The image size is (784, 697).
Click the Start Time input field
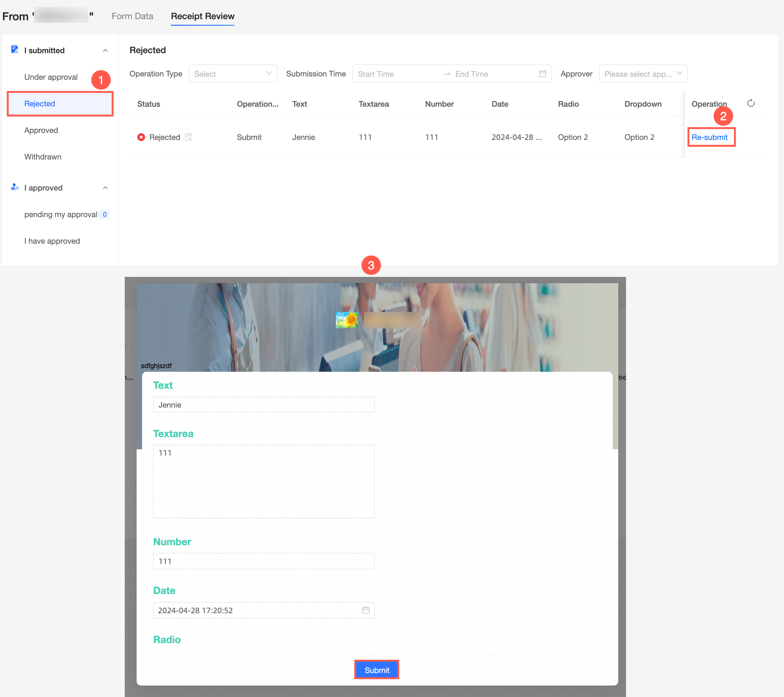click(397, 74)
